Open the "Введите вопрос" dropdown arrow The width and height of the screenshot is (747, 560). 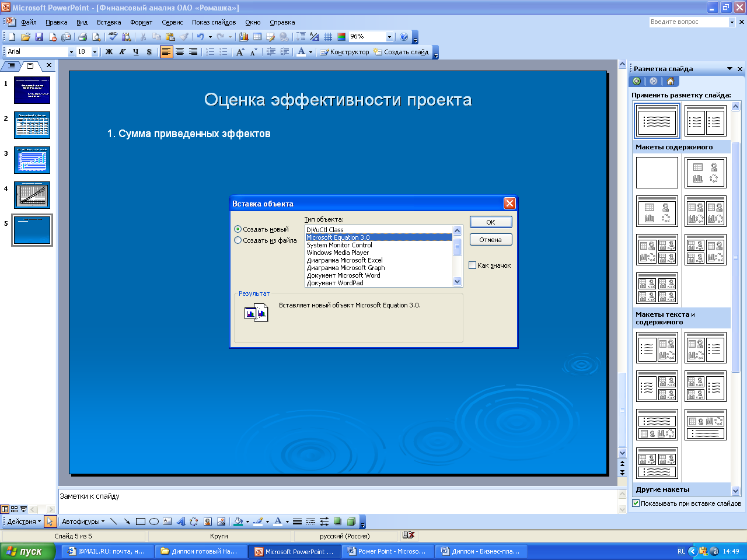click(732, 22)
